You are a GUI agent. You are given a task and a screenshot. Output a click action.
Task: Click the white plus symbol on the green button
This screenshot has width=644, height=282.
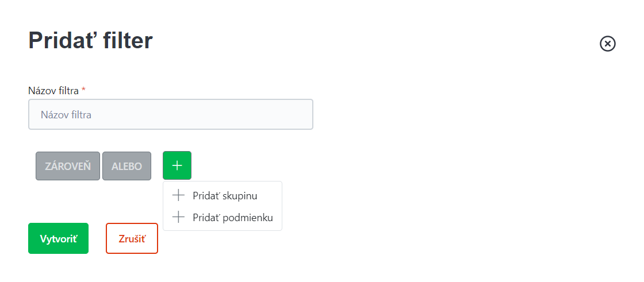tap(177, 165)
